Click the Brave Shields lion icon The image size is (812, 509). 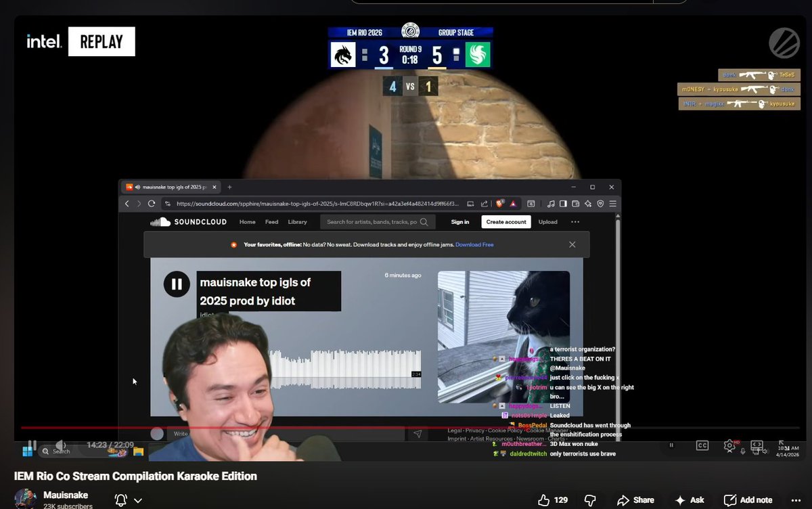pos(500,203)
